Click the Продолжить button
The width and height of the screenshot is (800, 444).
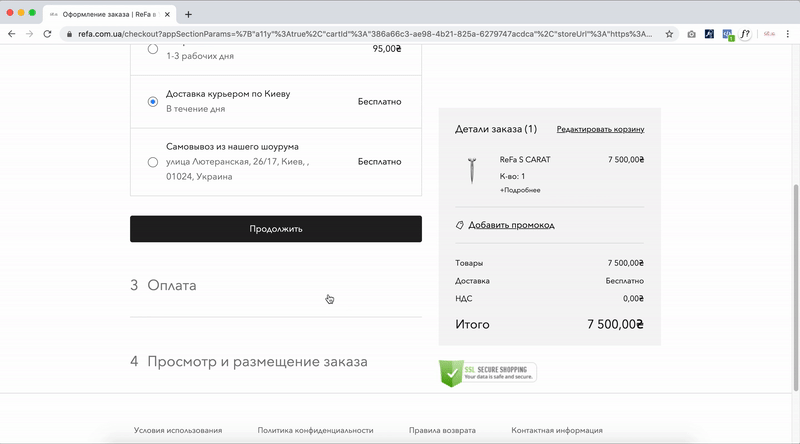pyautogui.click(x=276, y=229)
